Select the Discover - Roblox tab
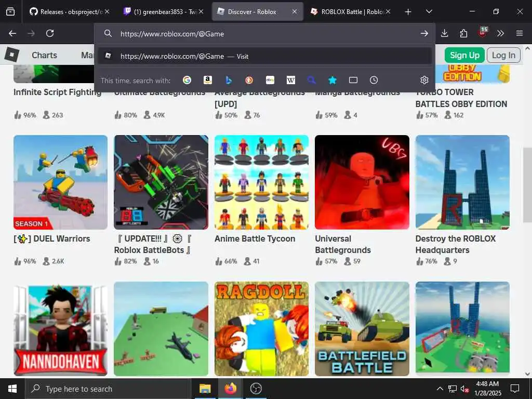 tap(258, 11)
